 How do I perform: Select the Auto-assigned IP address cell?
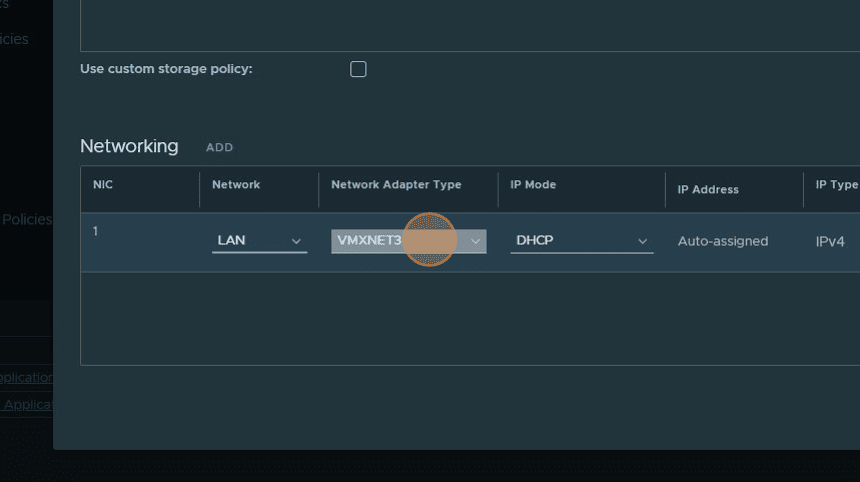tap(723, 241)
